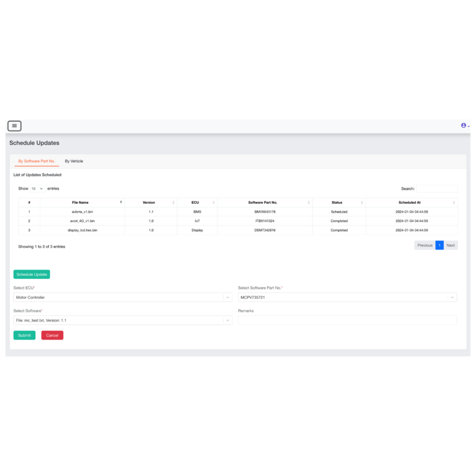Click the red Cancel button
The height and width of the screenshot is (476, 476).
point(52,335)
